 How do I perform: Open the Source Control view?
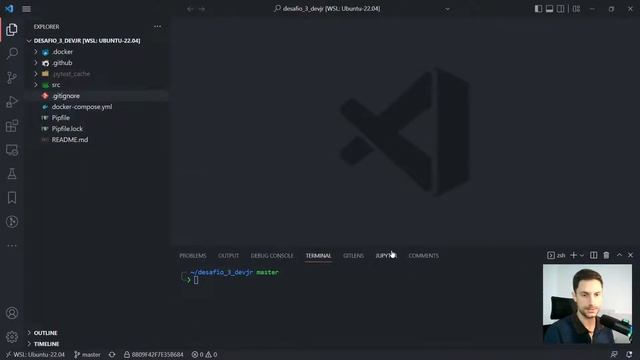point(12,78)
